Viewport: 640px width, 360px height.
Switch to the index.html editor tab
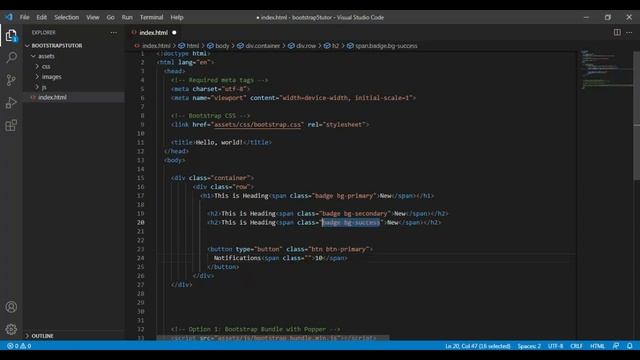(x=153, y=33)
